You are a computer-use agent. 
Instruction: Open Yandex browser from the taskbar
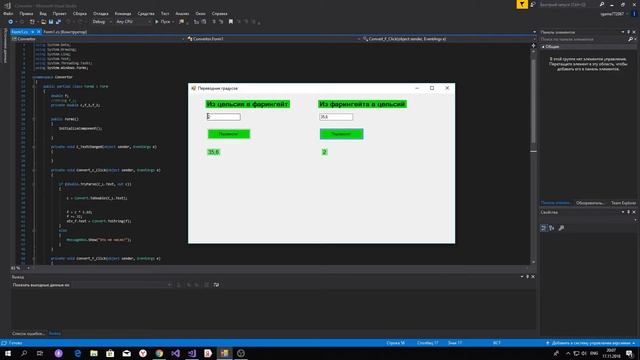(x=143, y=353)
